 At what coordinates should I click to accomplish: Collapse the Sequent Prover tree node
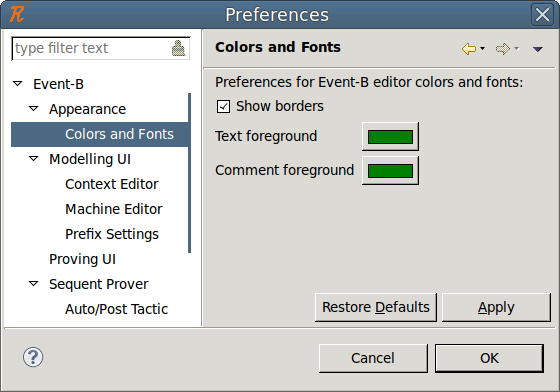point(34,284)
